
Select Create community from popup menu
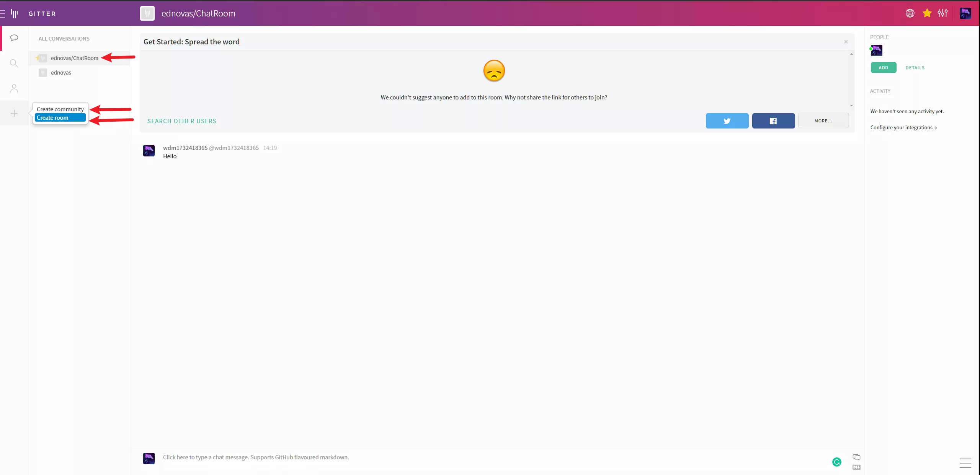(x=60, y=109)
